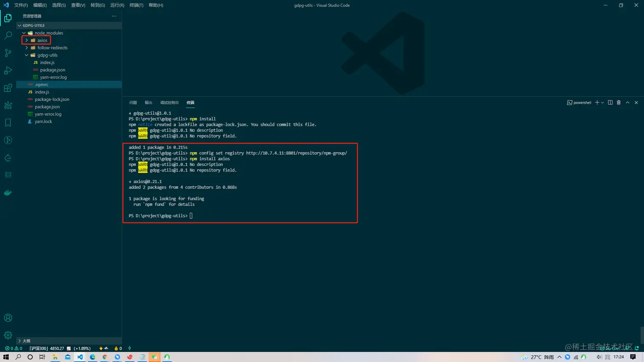Open the Bookmarks view in activity bar
Screen dimensions: 644x362
coord(8,123)
